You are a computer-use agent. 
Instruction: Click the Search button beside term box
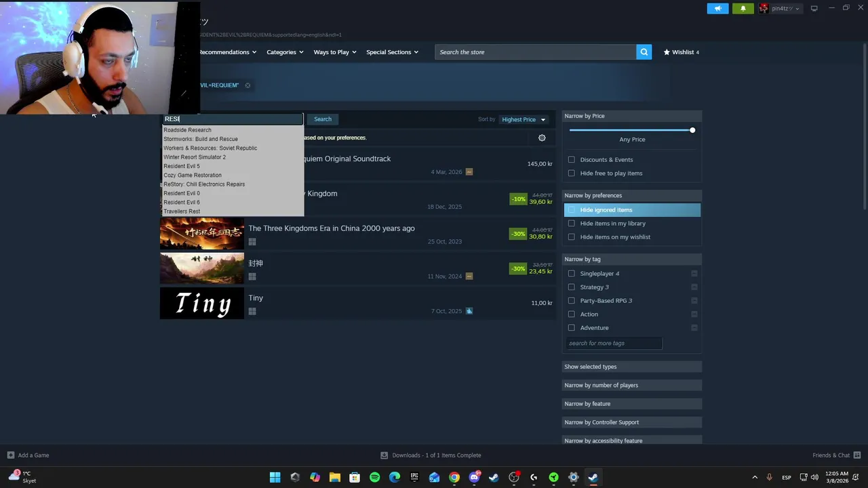coord(323,119)
